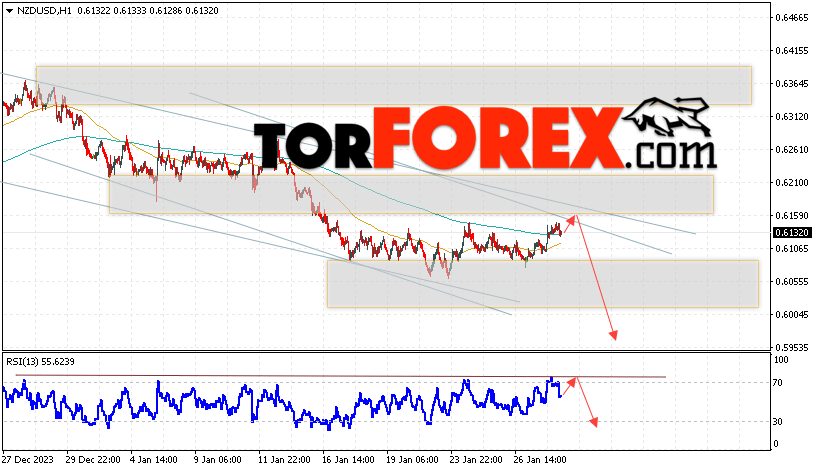Click the 9 Jan 06:00 time label

pos(218,460)
